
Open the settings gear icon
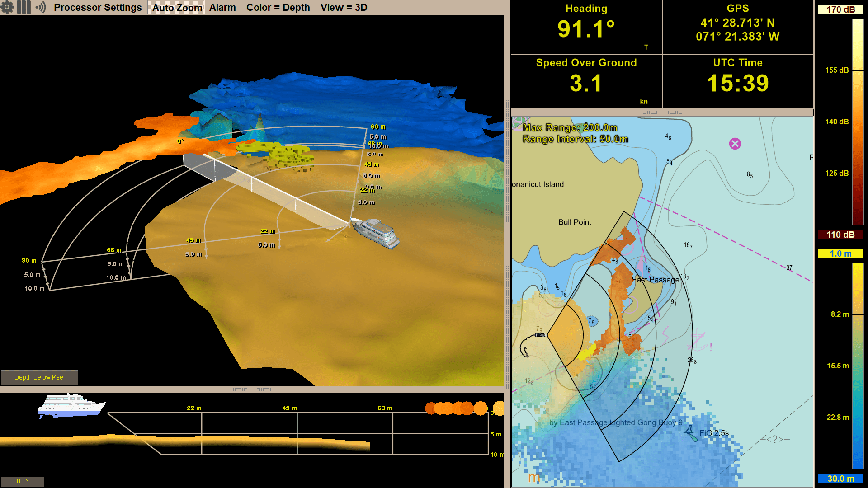coord(7,7)
